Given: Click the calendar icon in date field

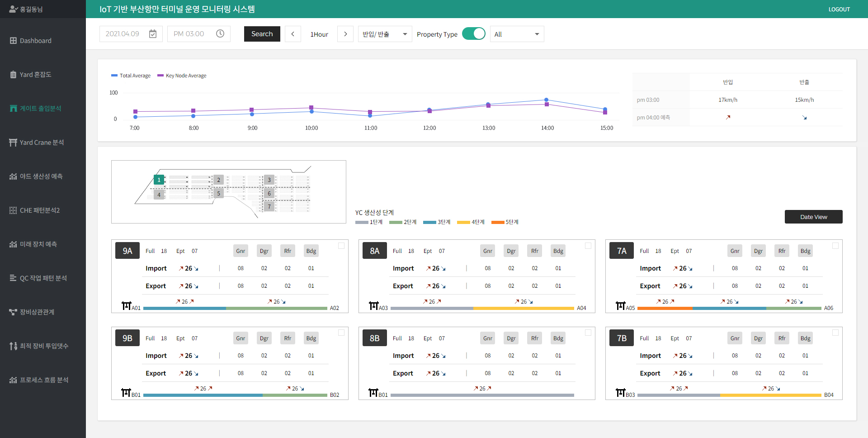Looking at the screenshot, I should (x=153, y=34).
